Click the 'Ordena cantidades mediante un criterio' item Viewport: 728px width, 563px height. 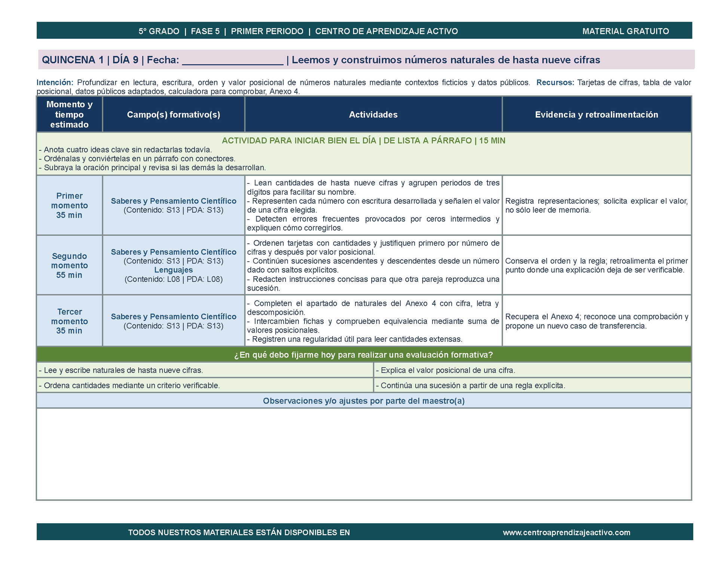(129, 385)
